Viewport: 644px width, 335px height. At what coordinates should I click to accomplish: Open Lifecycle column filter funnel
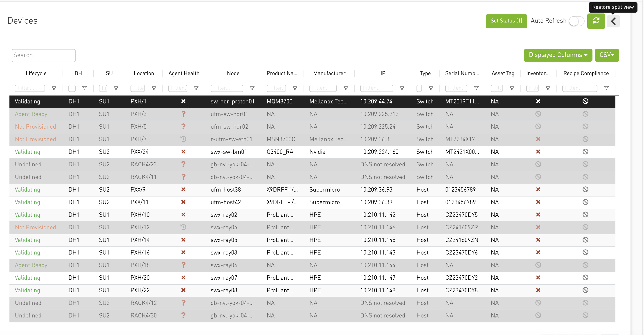tap(54, 88)
